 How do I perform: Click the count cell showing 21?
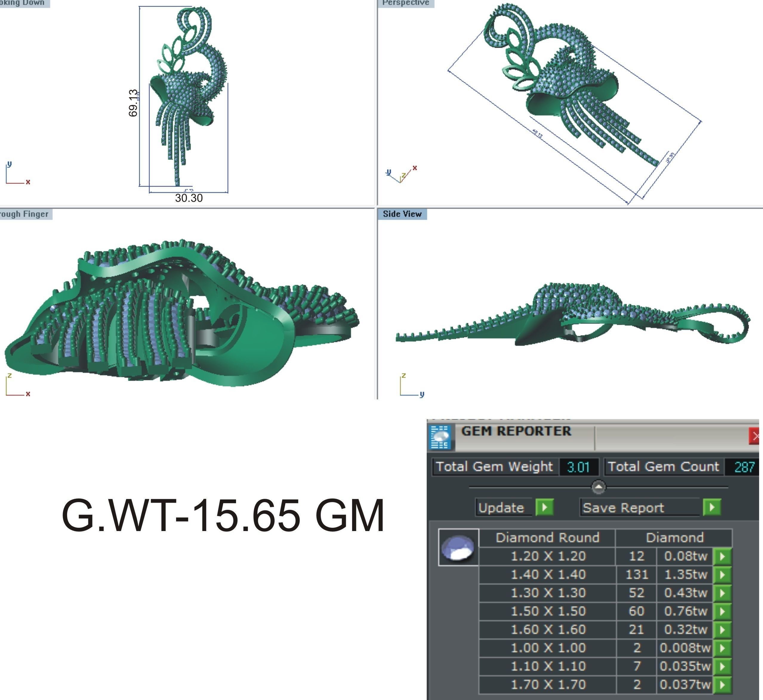pyautogui.click(x=636, y=630)
